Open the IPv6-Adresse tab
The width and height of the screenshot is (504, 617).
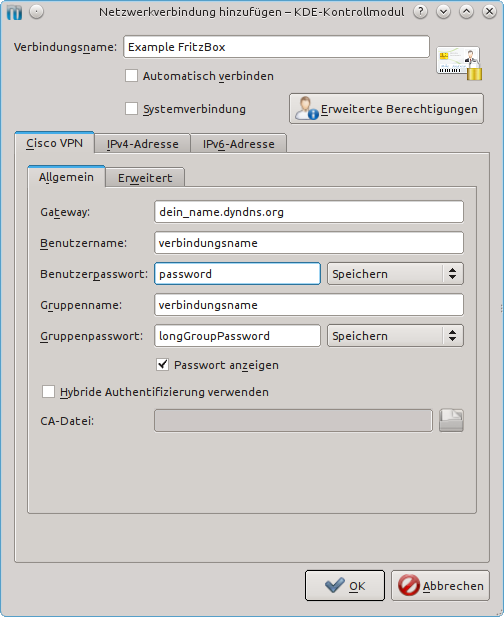coord(238,144)
